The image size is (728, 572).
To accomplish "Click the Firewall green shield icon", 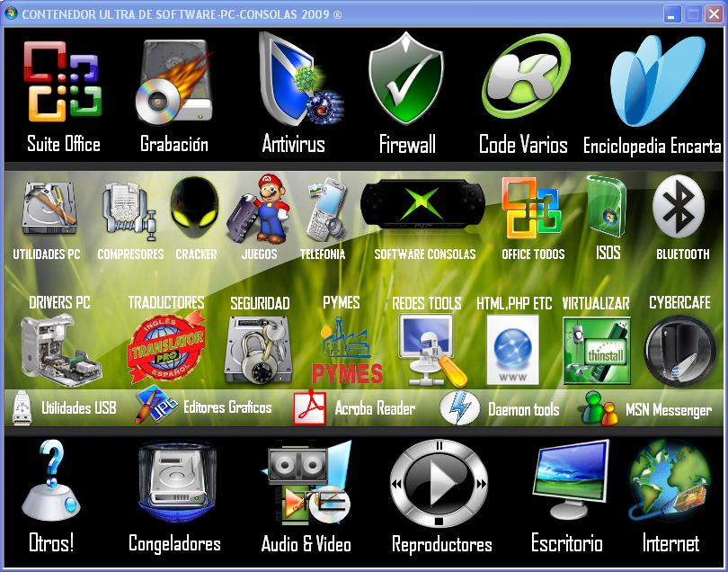I will pyautogui.click(x=407, y=81).
